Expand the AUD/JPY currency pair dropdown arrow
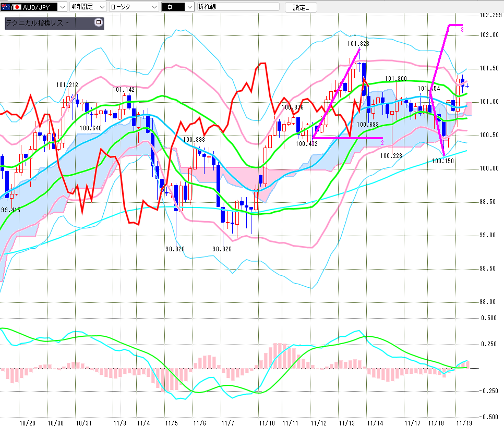The width and height of the screenshot is (504, 427). pyautogui.click(x=63, y=7)
